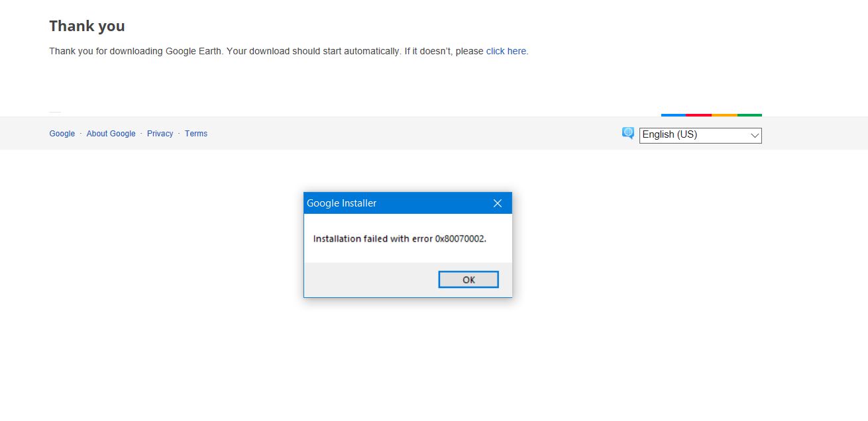
Task: Click the globe language icon
Action: 628,133
